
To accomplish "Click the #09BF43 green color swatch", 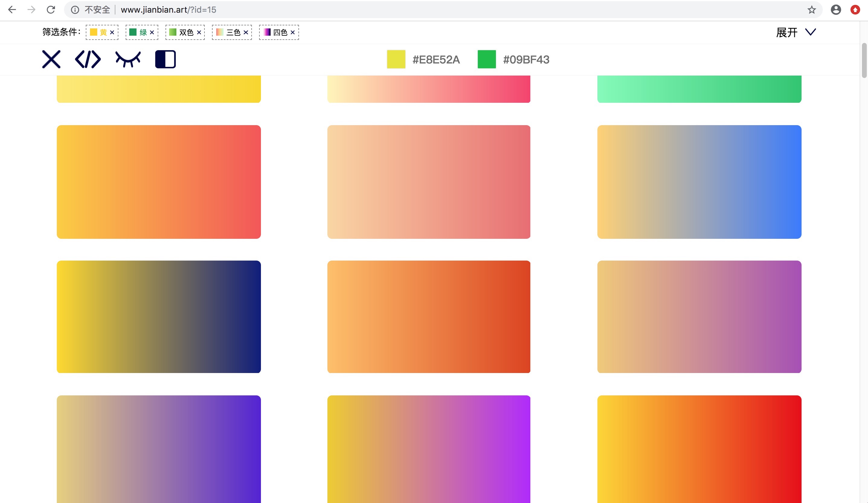I will click(x=487, y=59).
